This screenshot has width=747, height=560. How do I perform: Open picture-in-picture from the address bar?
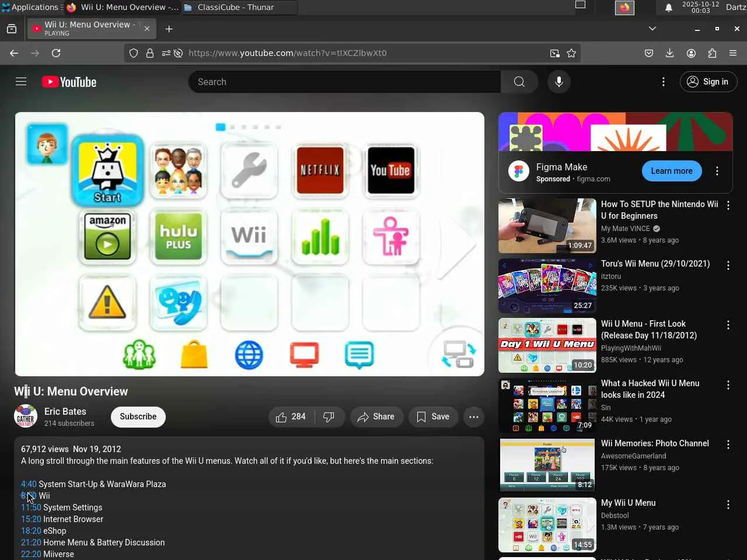pyautogui.click(x=554, y=53)
